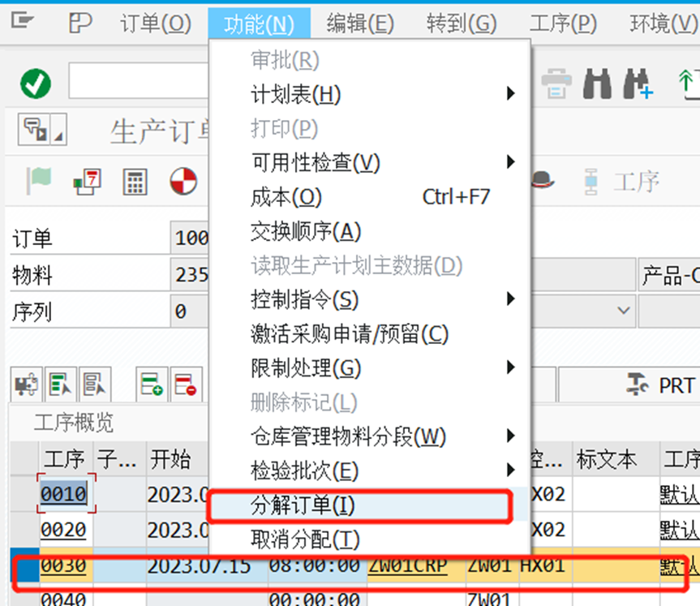Click the new session window icon in menu bar
The width and height of the screenshot is (700, 606).
coord(80,23)
